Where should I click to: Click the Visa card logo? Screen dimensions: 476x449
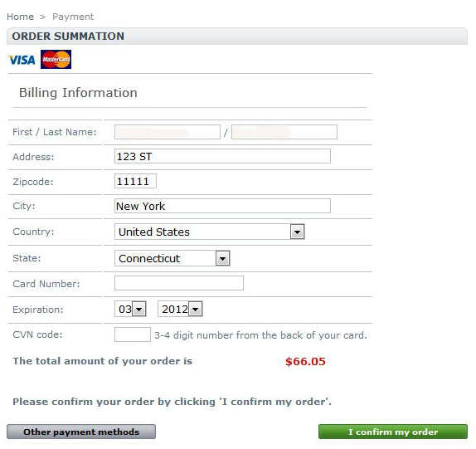coord(22,60)
